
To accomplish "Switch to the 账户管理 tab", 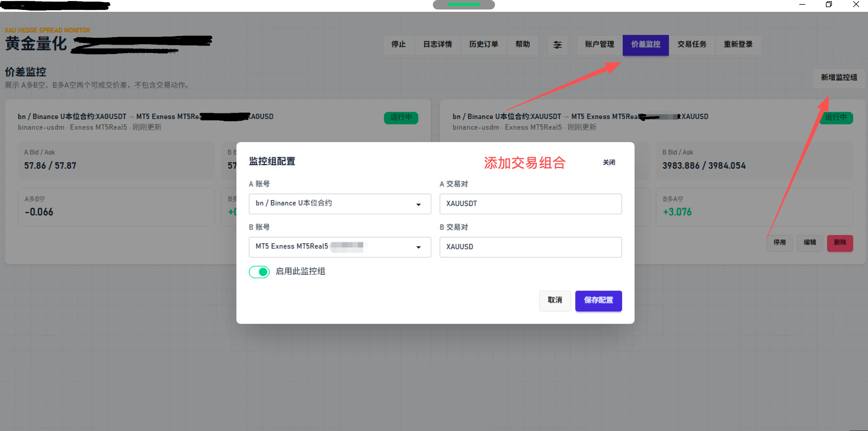I will 599,45.
